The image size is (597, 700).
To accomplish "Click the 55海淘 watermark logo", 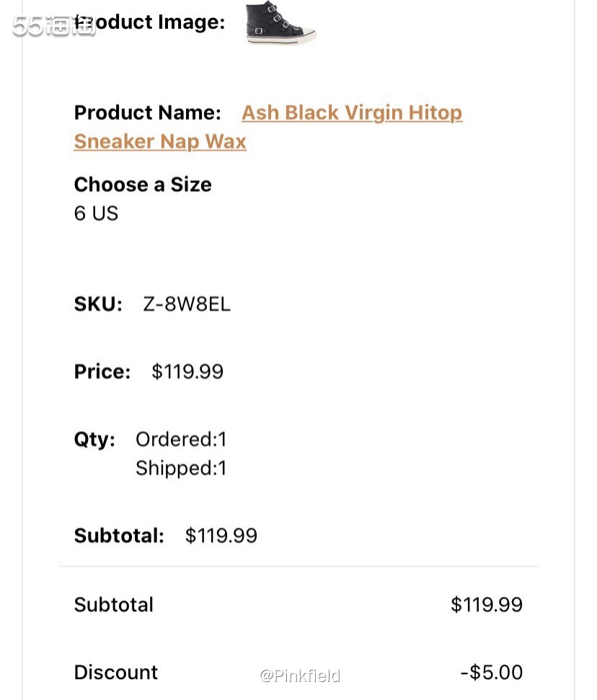I will click(53, 26).
